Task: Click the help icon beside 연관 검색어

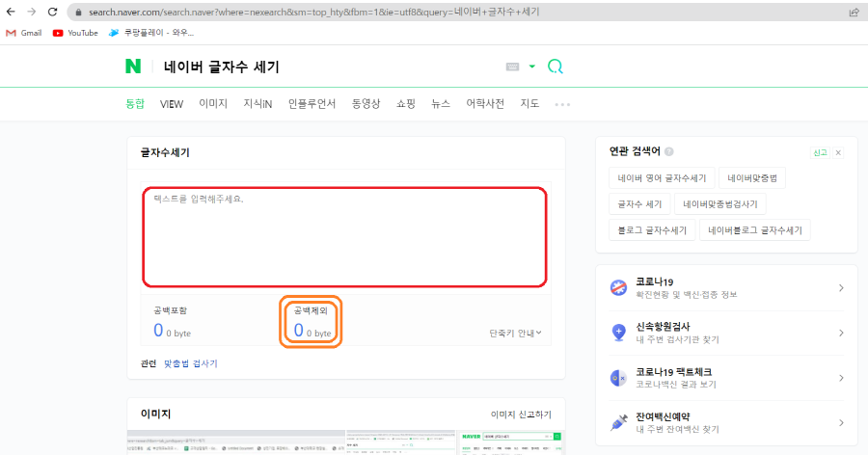Action: (668, 151)
